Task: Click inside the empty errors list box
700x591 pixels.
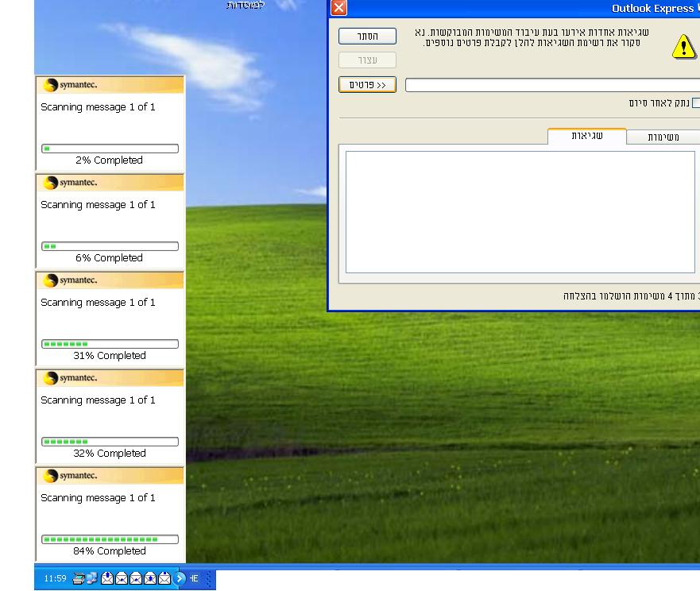Action: (520, 211)
